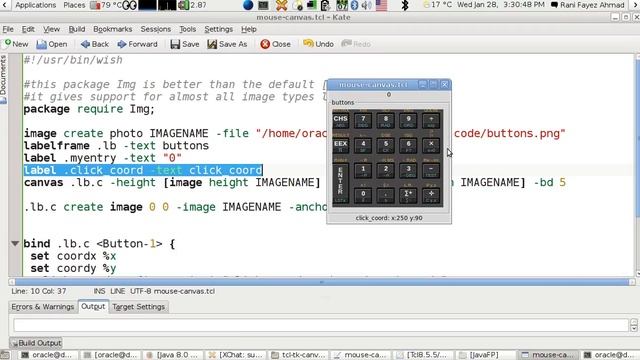
Task: Toggle the Build Output panel button
Action: (36, 343)
